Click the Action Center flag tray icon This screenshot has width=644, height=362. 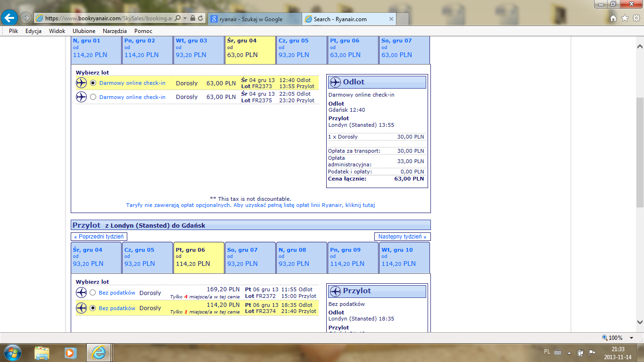click(x=592, y=353)
